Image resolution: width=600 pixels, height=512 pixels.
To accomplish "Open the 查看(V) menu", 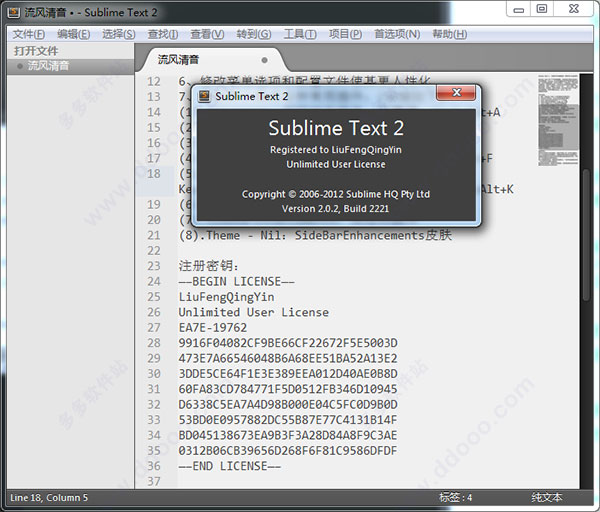I will point(207,34).
